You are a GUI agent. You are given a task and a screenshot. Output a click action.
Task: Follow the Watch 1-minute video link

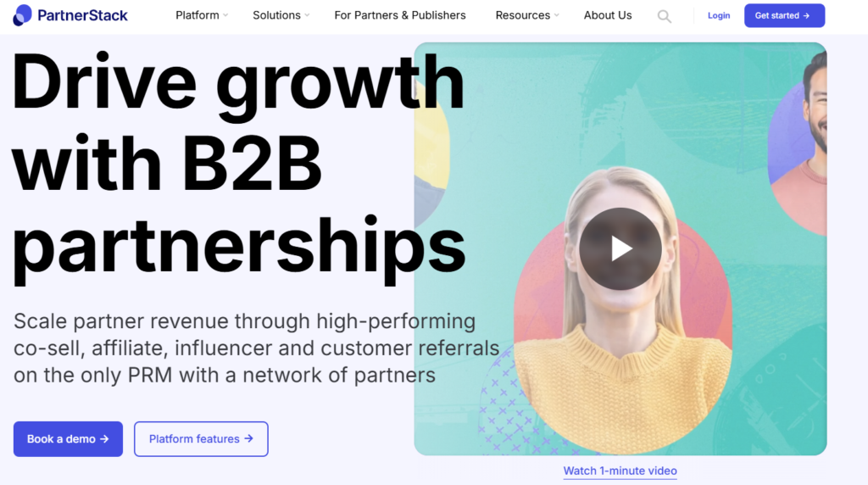[x=620, y=471]
